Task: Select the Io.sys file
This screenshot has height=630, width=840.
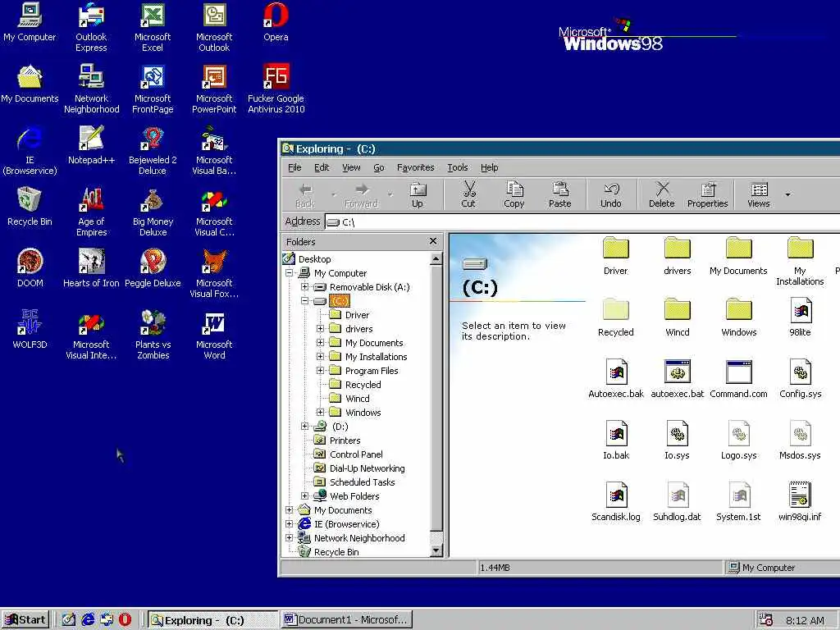Action: pyautogui.click(x=677, y=440)
